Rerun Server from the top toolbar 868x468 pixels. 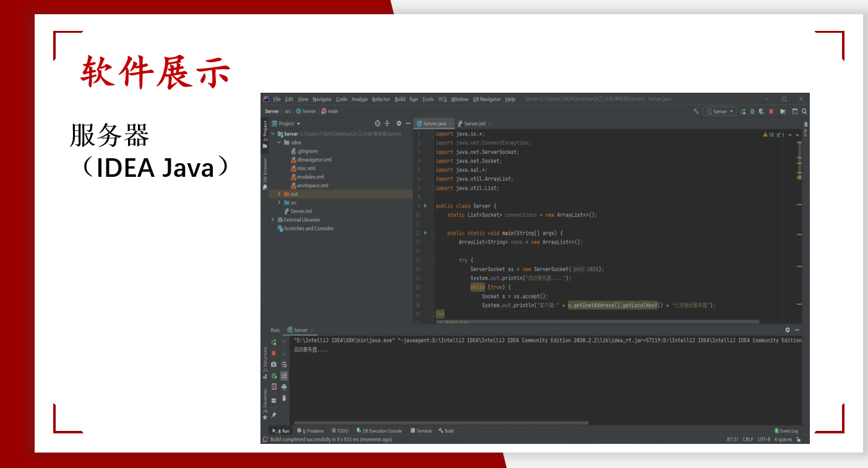743,112
